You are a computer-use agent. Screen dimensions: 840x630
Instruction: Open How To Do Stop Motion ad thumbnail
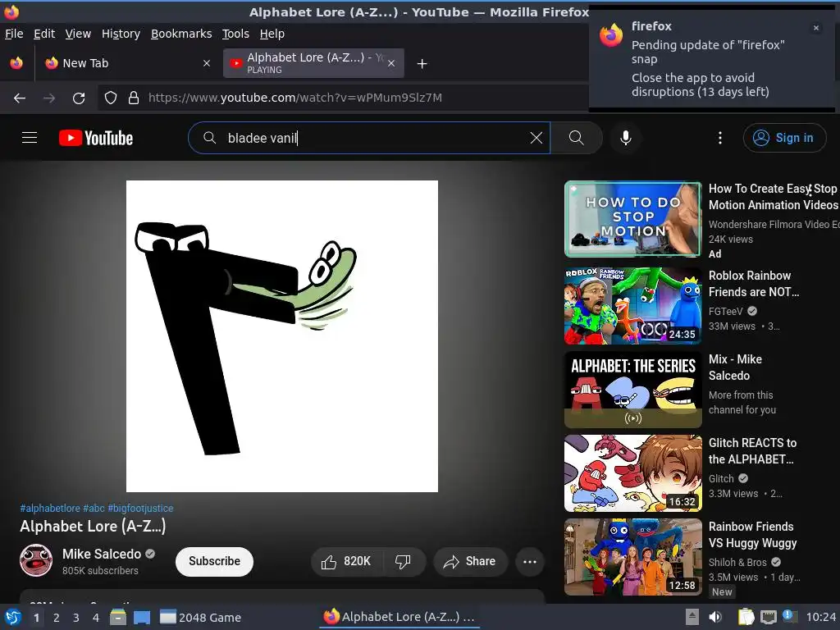632,219
